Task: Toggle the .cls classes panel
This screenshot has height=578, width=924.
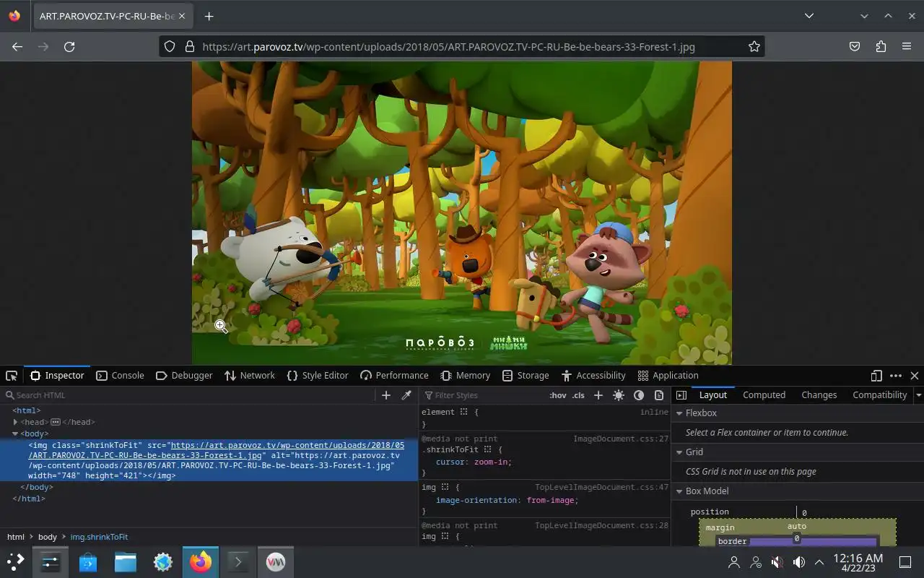Action: click(578, 395)
